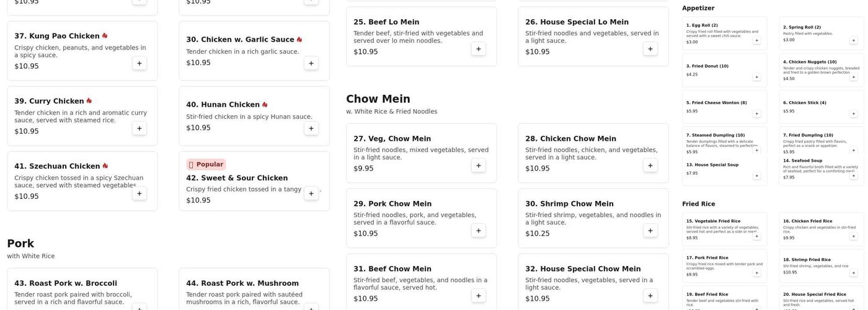Click plus button for Chicken w. Garlic Sauce

[x=311, y=63]
